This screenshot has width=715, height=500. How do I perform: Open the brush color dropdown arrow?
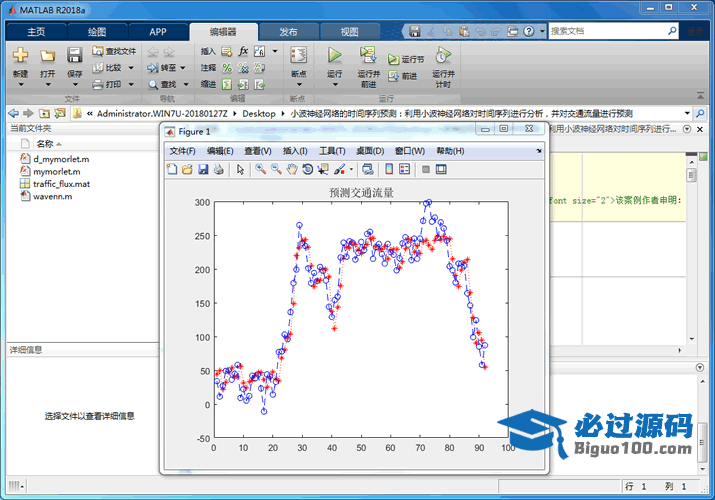[x=351, y=170]
